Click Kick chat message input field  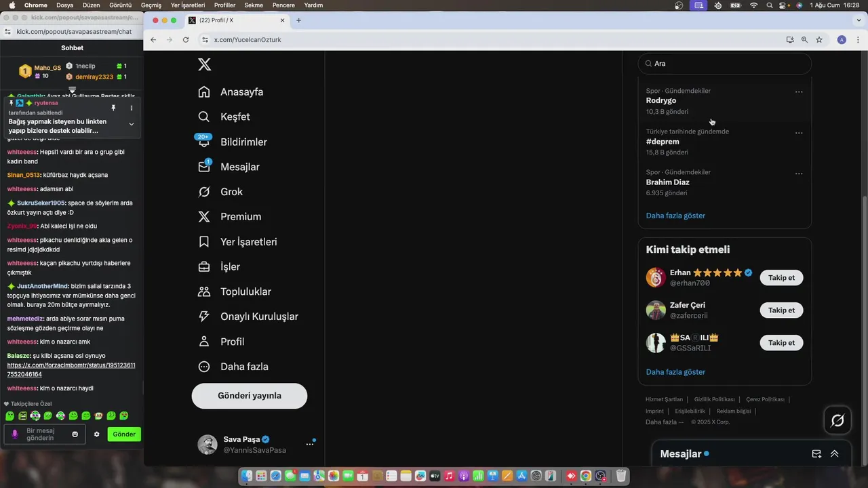pos(45,434)
